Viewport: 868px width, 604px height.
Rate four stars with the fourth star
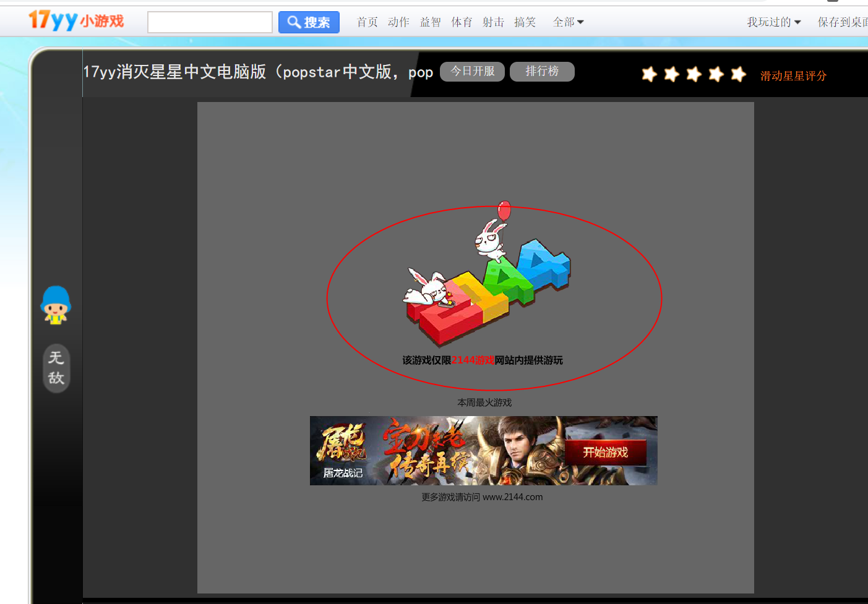pyautogui.click(x=716, y=74)
